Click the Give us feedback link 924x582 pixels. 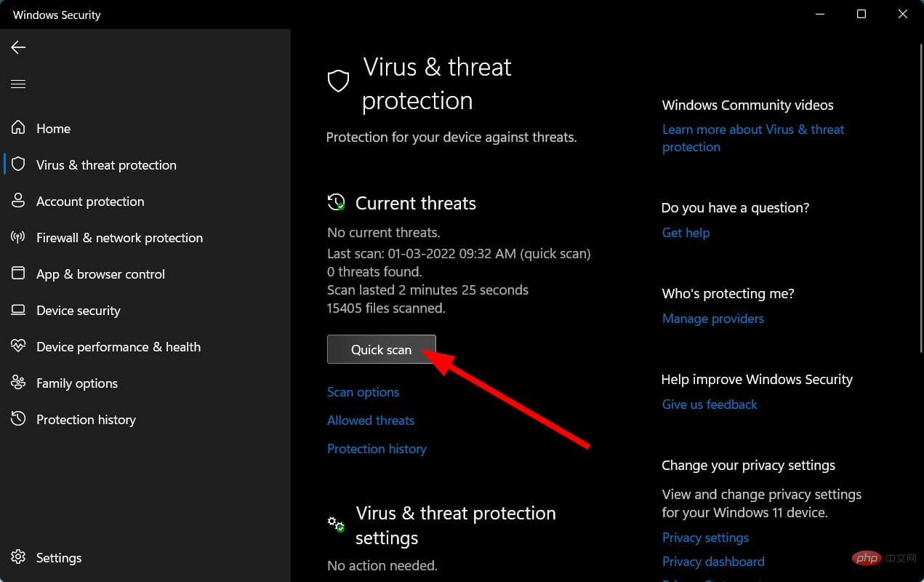click(x=710, y=404)
